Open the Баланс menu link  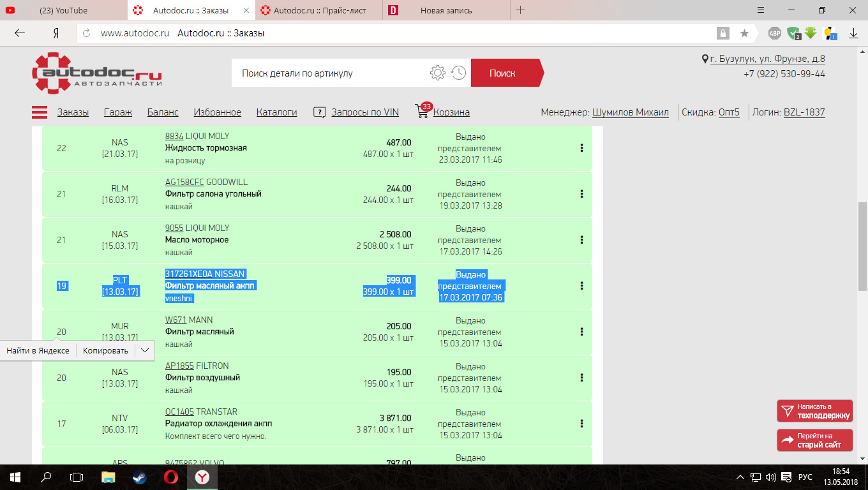point(163,112)
